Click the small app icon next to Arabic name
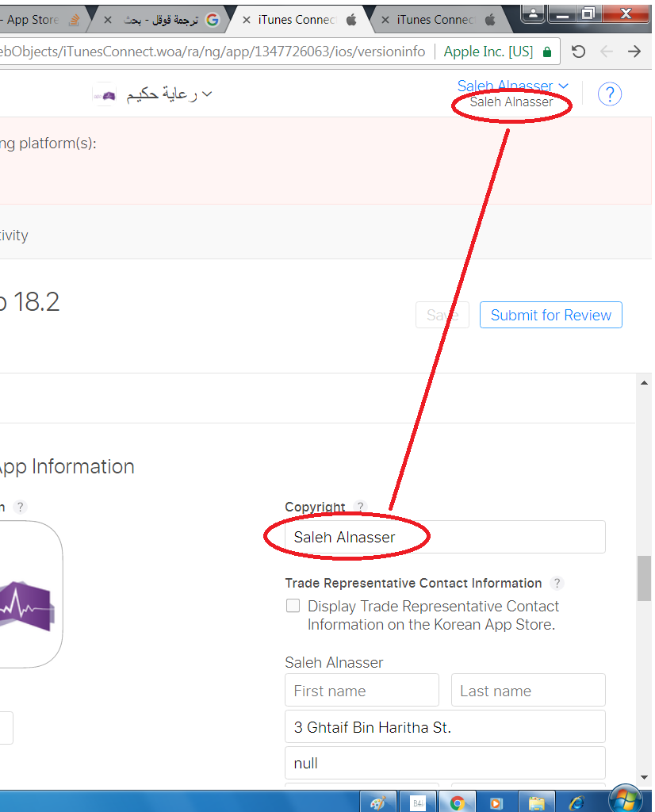The width and height of the screenshot is (655, 812). click(105, 95)
